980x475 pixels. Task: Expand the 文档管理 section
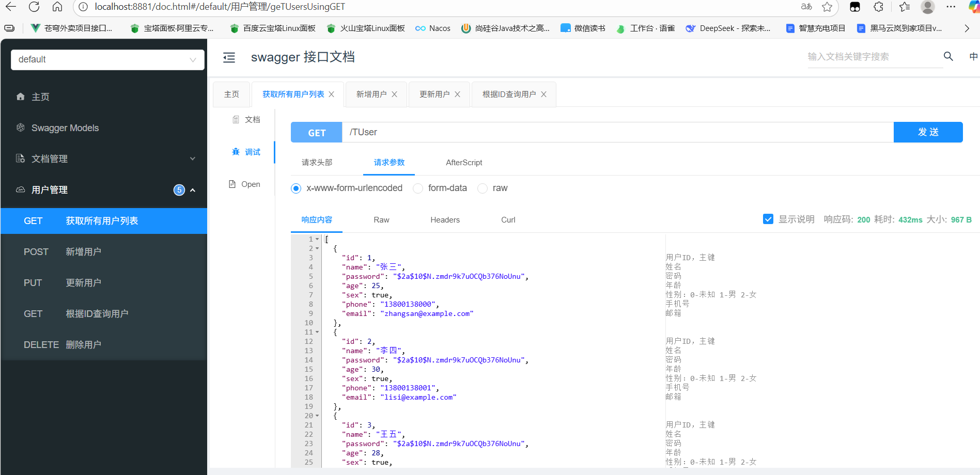(x=192, y=159)
